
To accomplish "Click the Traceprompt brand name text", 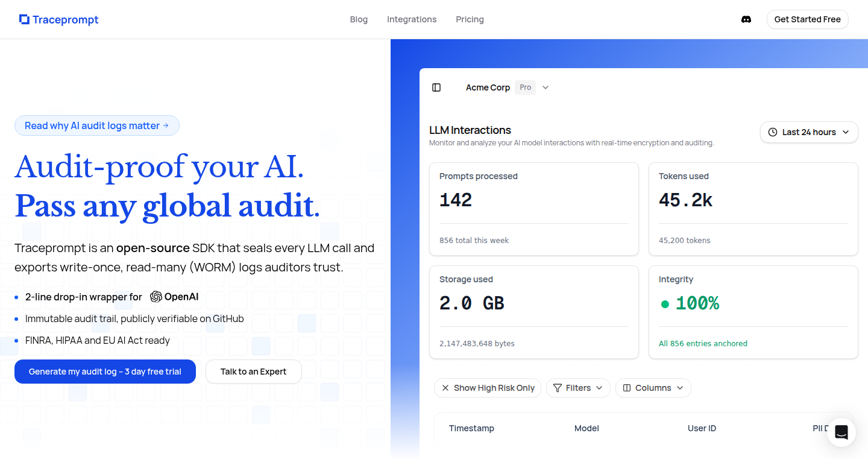I will tap(65, 20).
